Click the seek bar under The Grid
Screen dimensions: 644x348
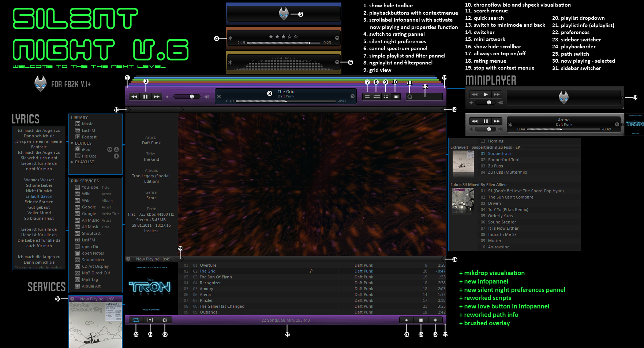(x=286, y=101)
